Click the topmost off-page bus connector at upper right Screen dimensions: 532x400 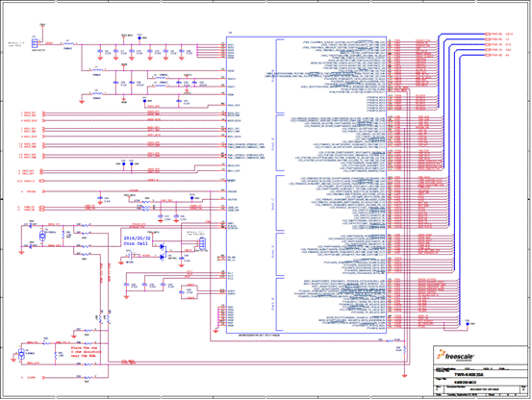click(x=489, y=34)
